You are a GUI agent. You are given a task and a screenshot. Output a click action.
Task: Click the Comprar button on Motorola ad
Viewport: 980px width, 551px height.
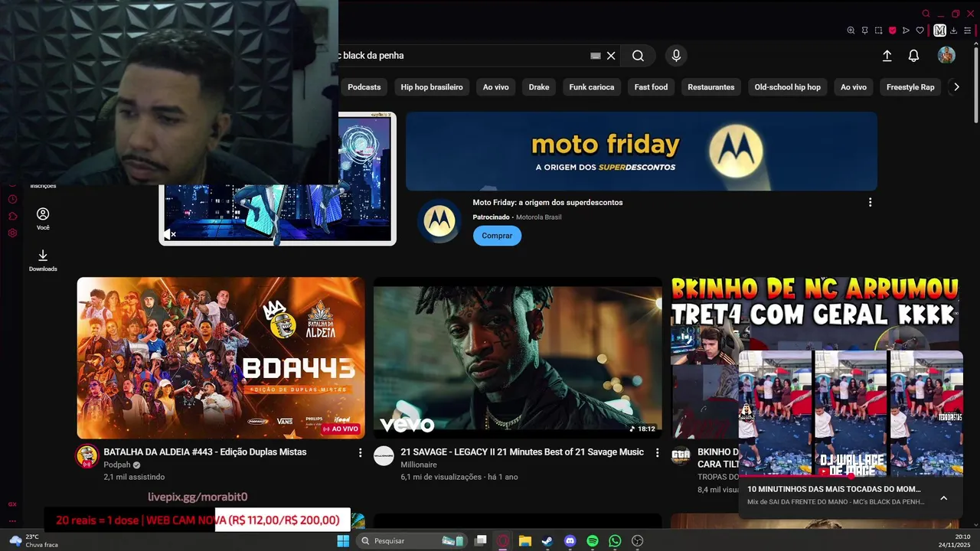[x=497, y=236]
